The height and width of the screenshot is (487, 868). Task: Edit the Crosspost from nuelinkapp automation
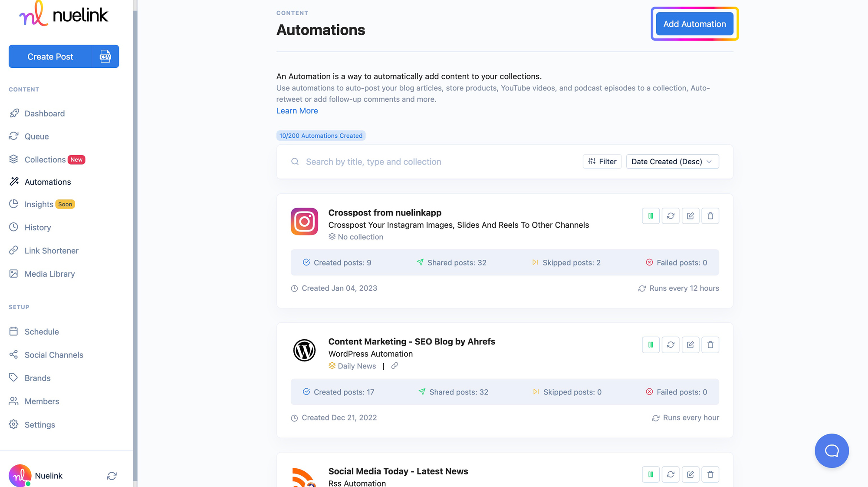click(690, 216)
